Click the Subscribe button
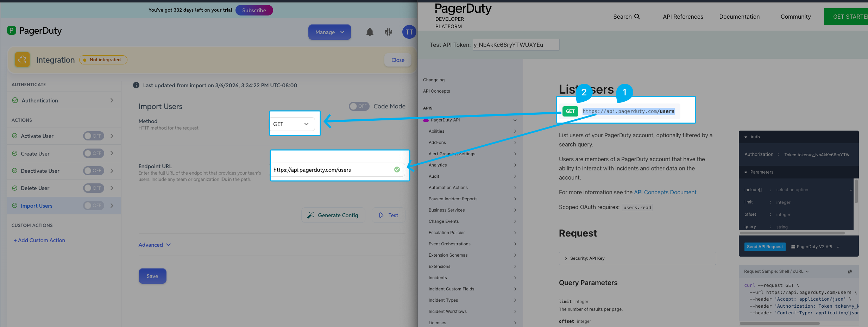The height and width of the screenshot is (327, 868). click(x=254, y=10)
